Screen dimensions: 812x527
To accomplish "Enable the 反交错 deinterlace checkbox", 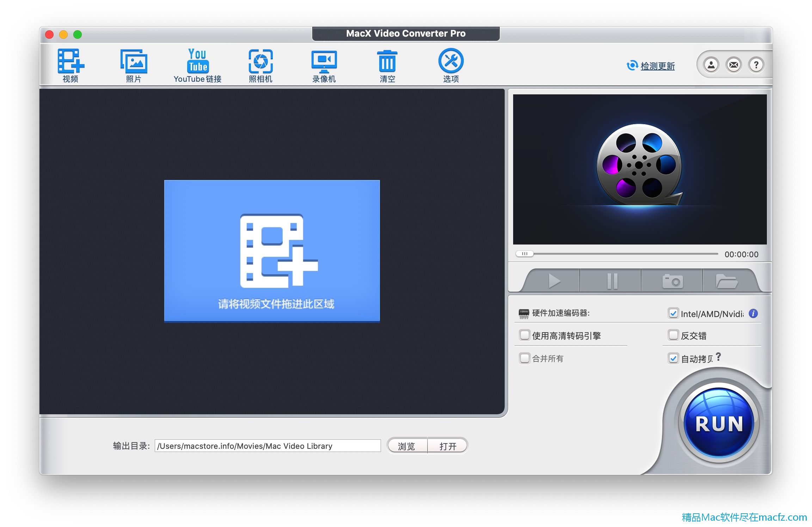I will 673,335.
